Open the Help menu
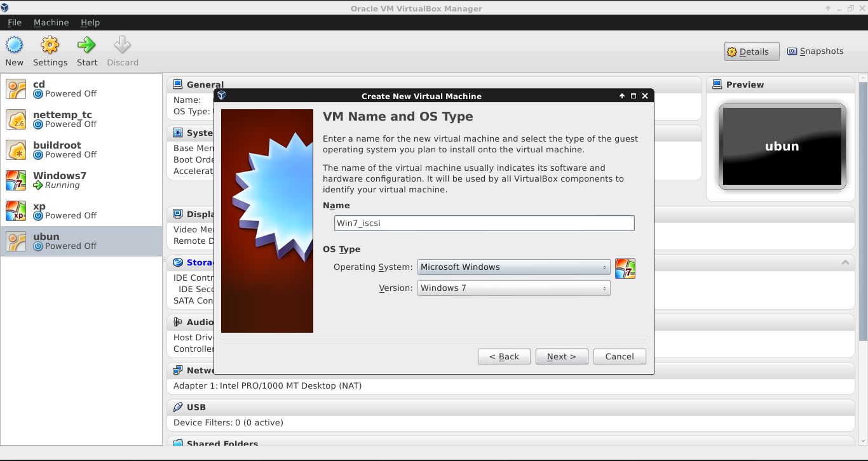This screenshot has height=461, width=868. 90,22
